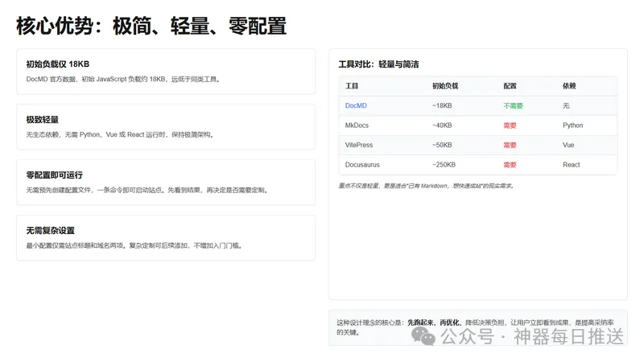Click the table title 工具对比：轻量与简洁
The image size is (644, 362).
click(378, 64)
